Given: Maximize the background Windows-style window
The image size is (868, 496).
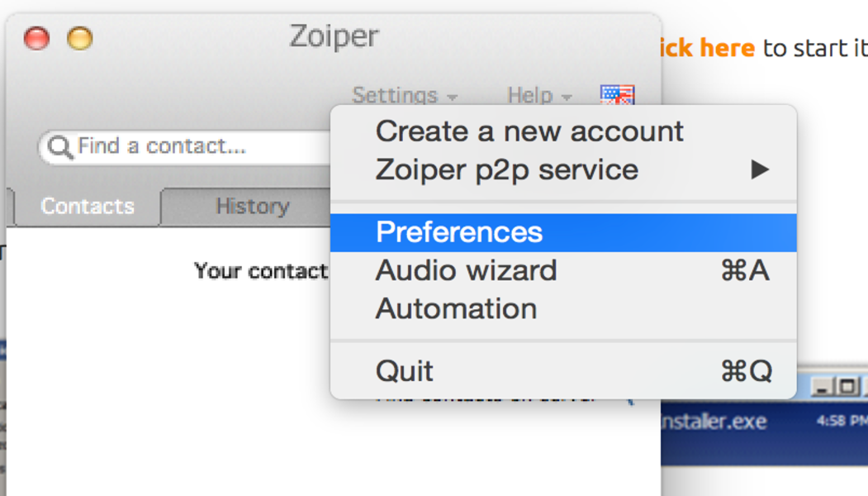Looking at the screenshot, I should point(847,386).
